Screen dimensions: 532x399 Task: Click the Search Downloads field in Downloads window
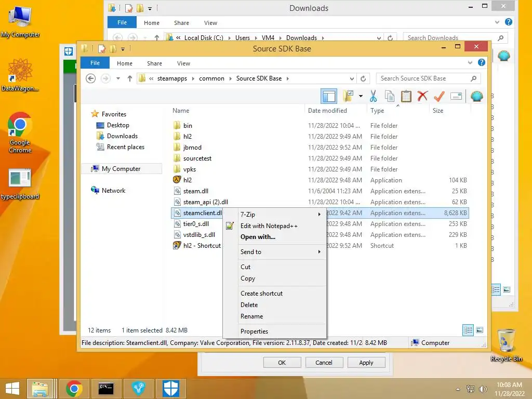(x=455, y=37)
